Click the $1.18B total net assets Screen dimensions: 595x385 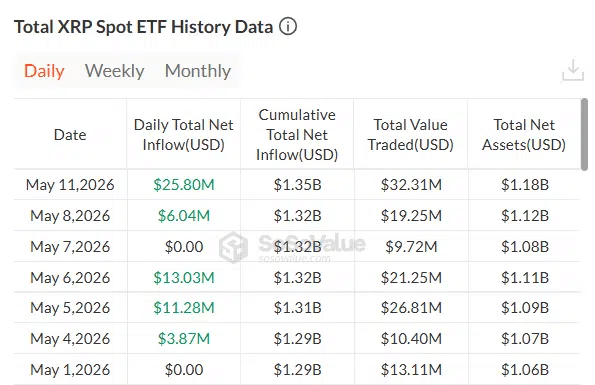point(525,185)
